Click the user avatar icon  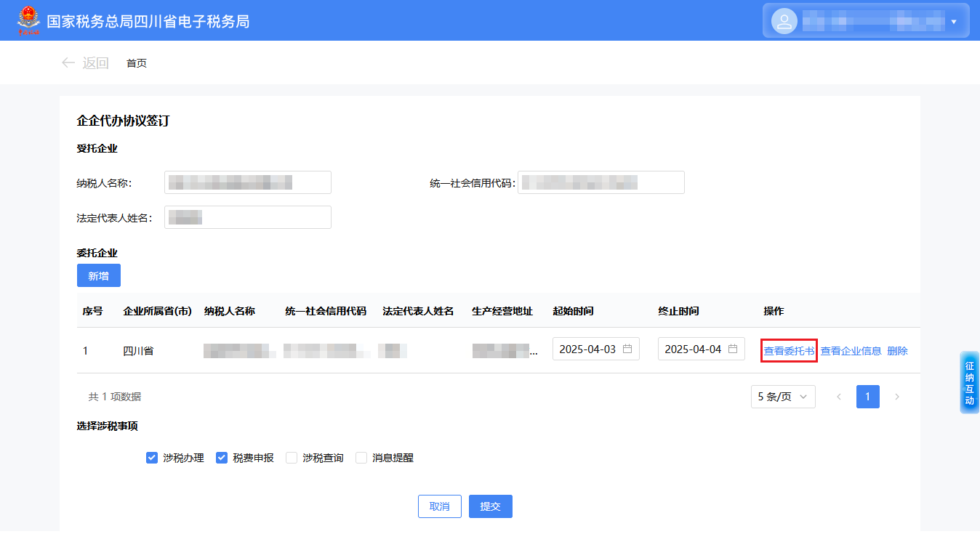click(784, 21)
